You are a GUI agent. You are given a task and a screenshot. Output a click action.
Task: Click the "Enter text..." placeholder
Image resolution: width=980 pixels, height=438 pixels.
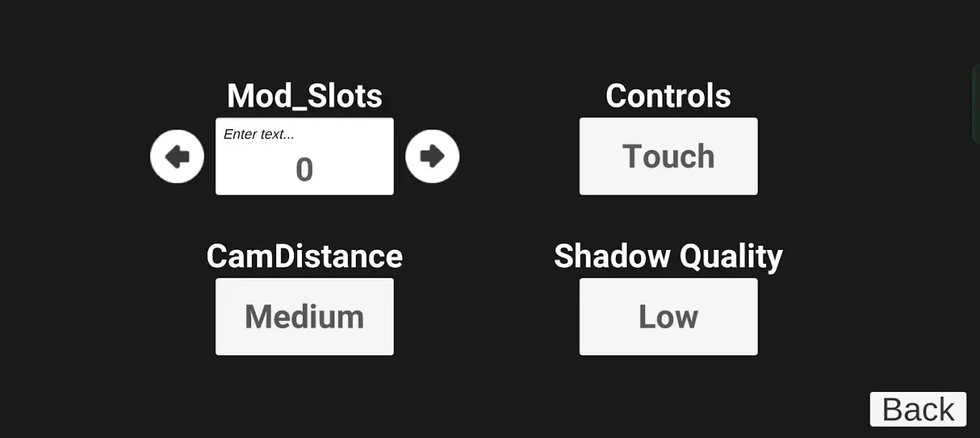click(x=259, y=134)
